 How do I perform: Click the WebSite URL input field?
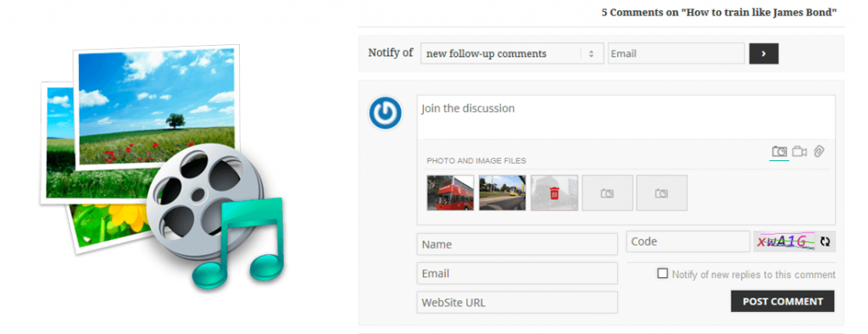coord(517,303)
